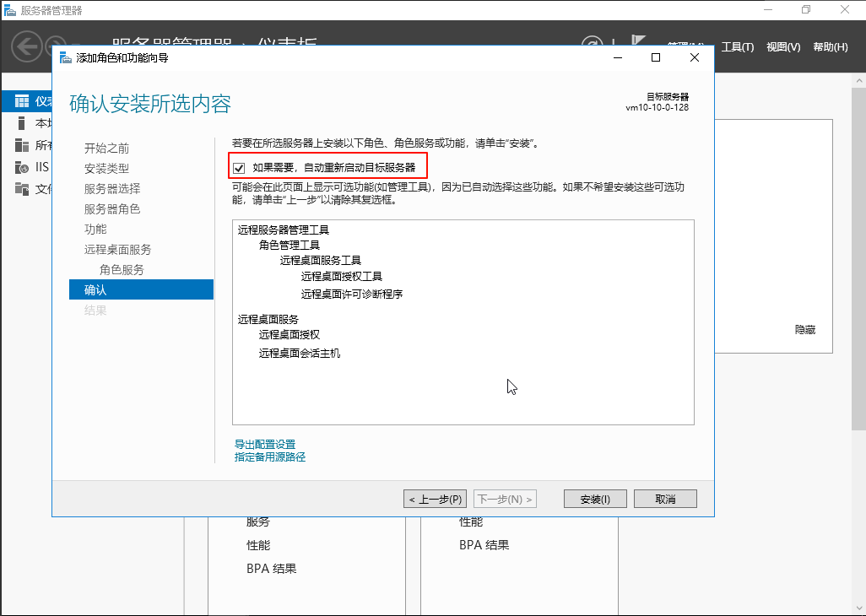This screenshot has height=616, width=866.
Task: Click the refresh icon beside the flag
Action: [x=593, y=46]
